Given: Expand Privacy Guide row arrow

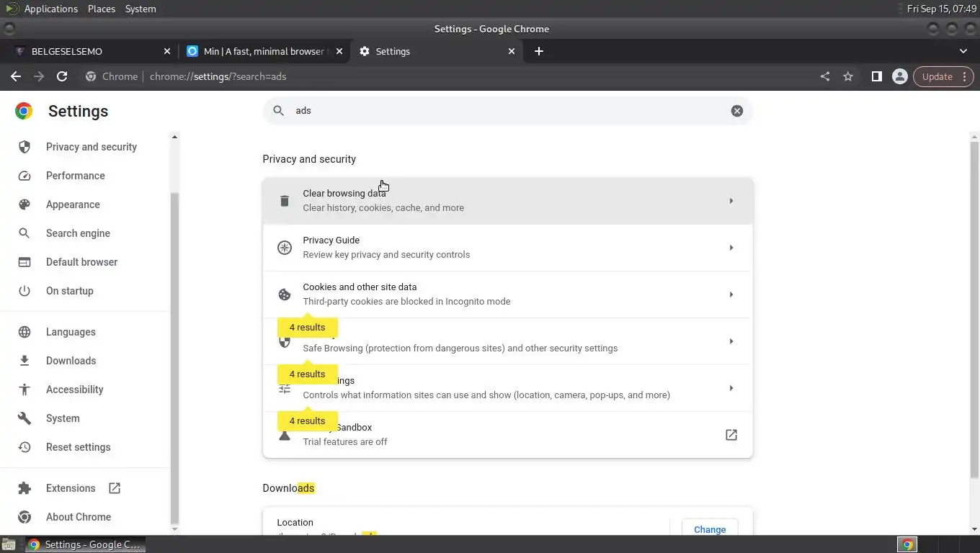Looking at the screenshot, I should 731,248.
